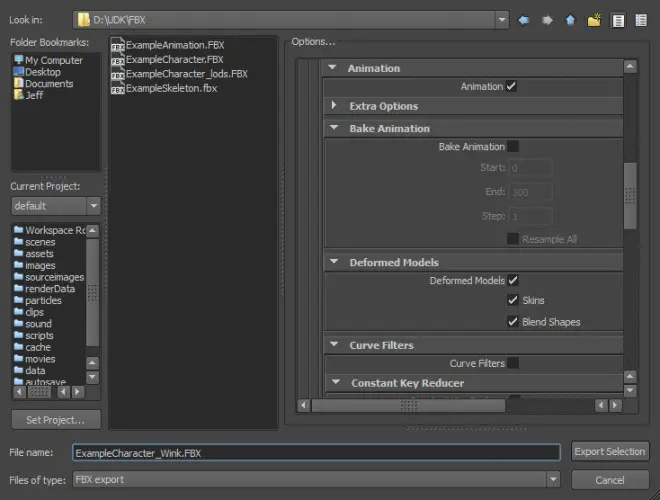
Task: Select ExampleCharacter.FBX file icon
Action: click(x=117, y=59)
